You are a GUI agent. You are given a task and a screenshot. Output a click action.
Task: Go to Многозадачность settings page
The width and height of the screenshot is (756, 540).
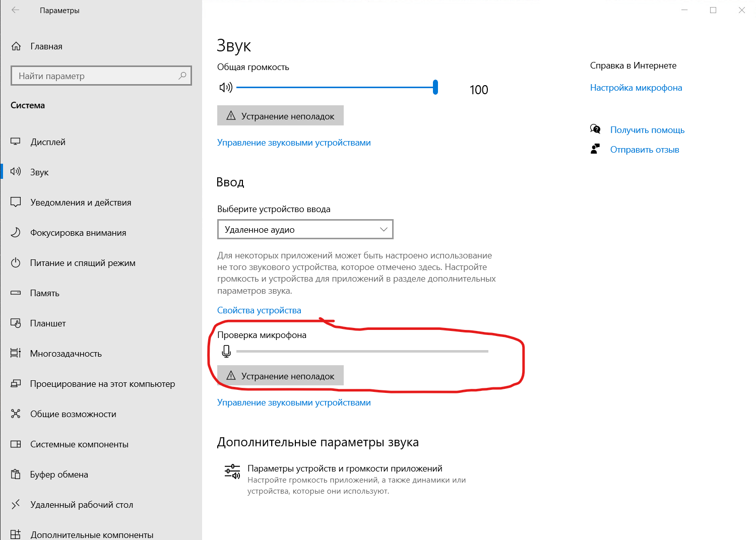point(66,354)
